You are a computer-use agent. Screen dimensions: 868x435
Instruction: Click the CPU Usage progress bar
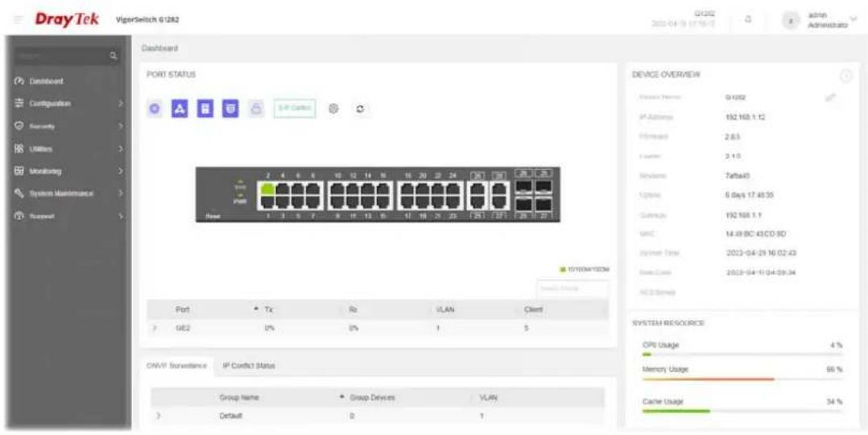742,354
